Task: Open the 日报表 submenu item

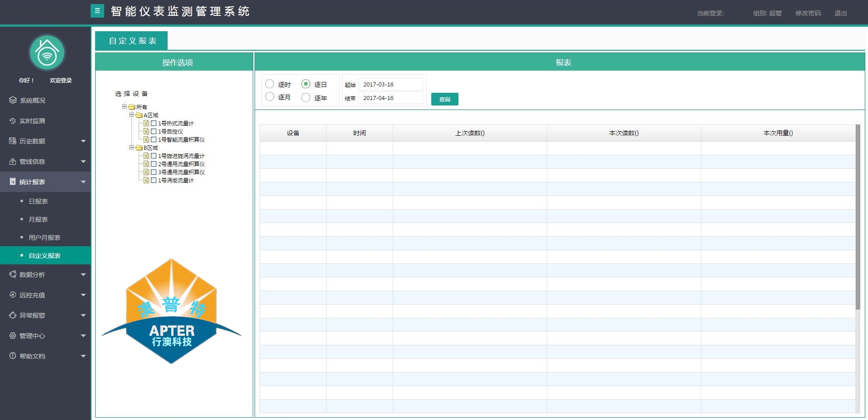Action: (45, 201)
